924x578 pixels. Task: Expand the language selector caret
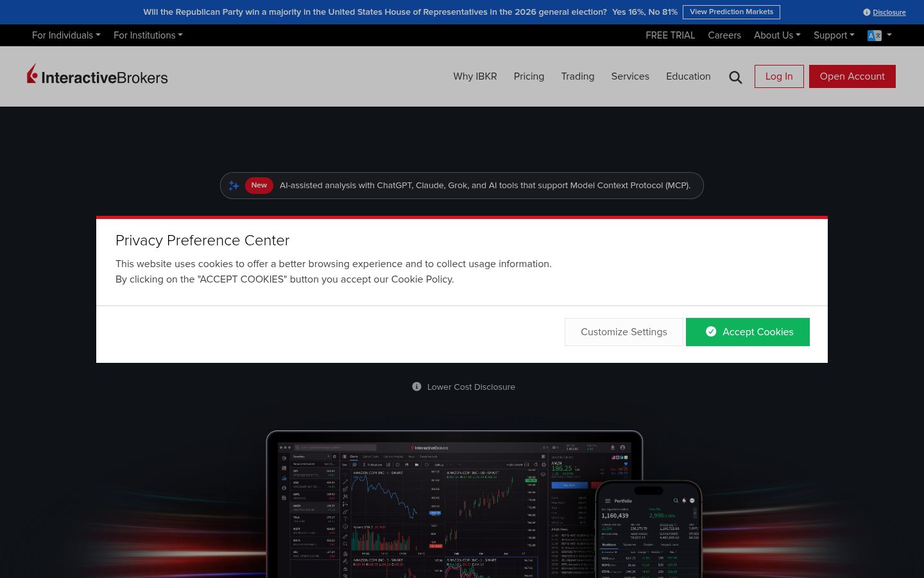889,35
